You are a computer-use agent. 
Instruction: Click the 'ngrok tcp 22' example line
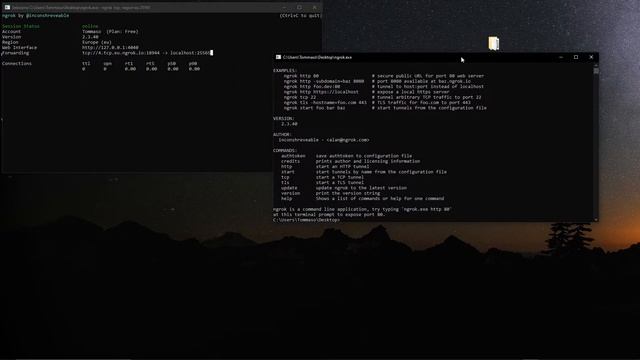[300, 97]
